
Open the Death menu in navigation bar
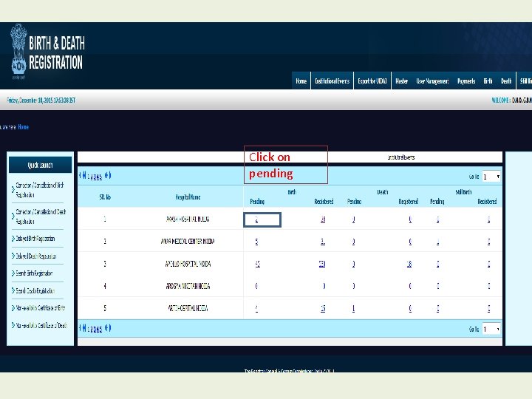pos(506,81)
